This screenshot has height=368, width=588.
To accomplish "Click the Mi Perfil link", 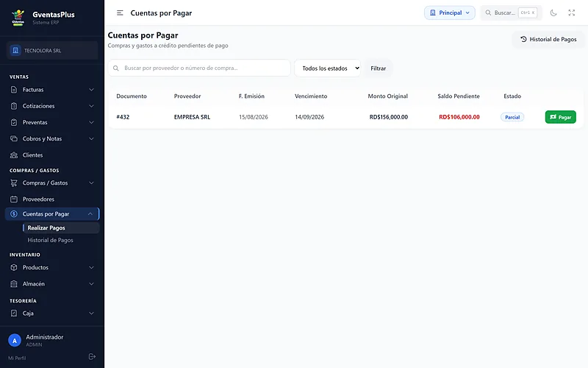I will point(17,358).
